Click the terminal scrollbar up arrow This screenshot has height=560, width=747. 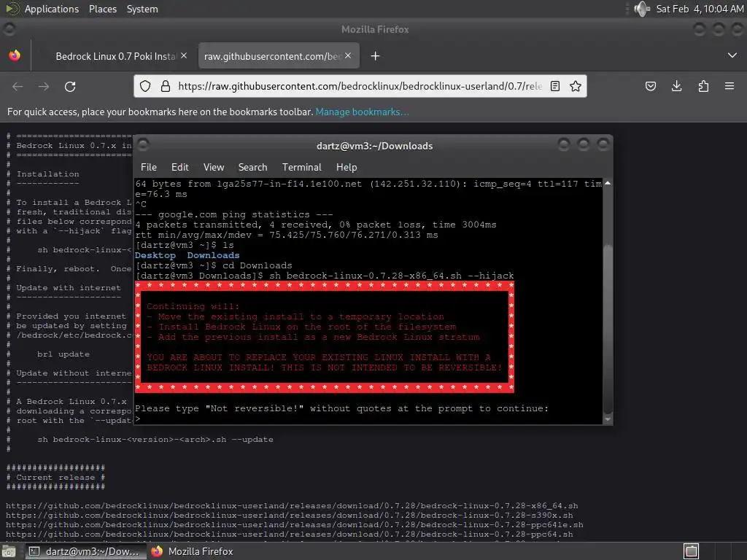[608, 183]
